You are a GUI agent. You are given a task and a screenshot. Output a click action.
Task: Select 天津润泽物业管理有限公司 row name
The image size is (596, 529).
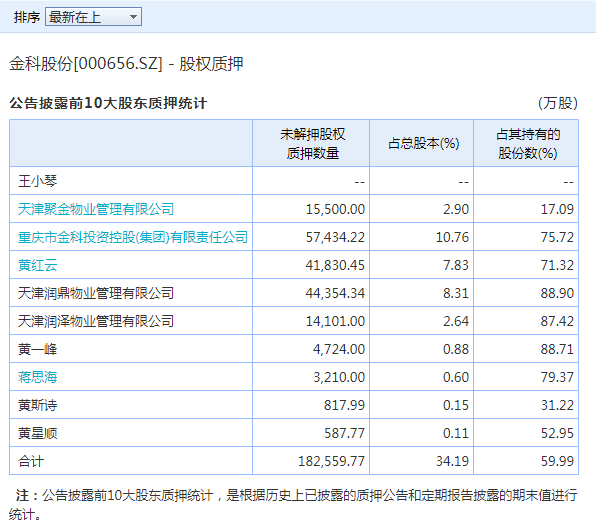tap(96, 321)
